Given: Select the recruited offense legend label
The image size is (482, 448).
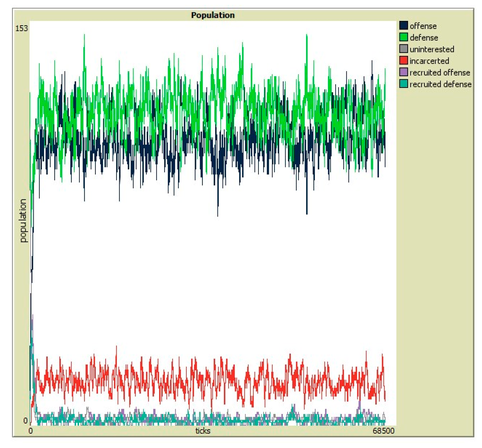Looking at the screenshot, I should coord(440,73).
